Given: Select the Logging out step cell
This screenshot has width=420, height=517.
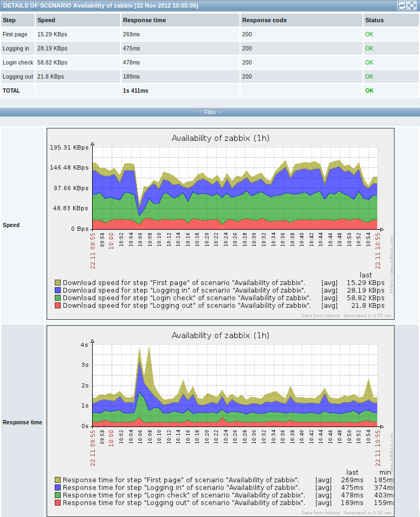Looking at the screenshot, I should pyautogui.click(x=18, y=76).
